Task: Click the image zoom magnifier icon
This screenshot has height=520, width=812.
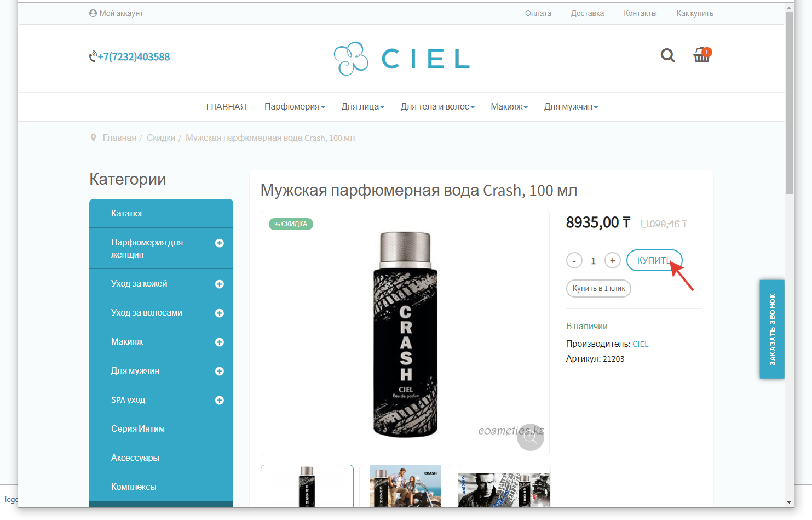Action: [x=530, y=437]
